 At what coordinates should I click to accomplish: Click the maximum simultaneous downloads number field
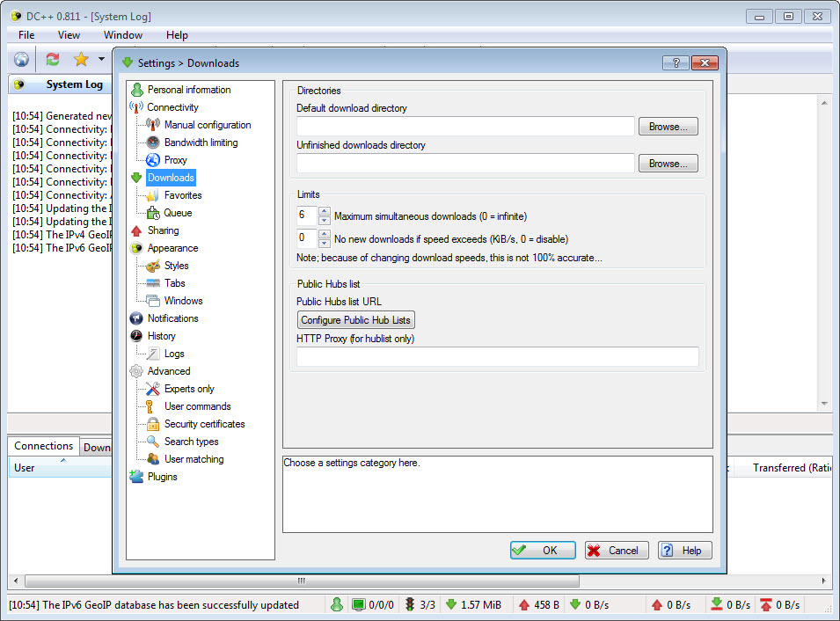click(x=308, y=216)
